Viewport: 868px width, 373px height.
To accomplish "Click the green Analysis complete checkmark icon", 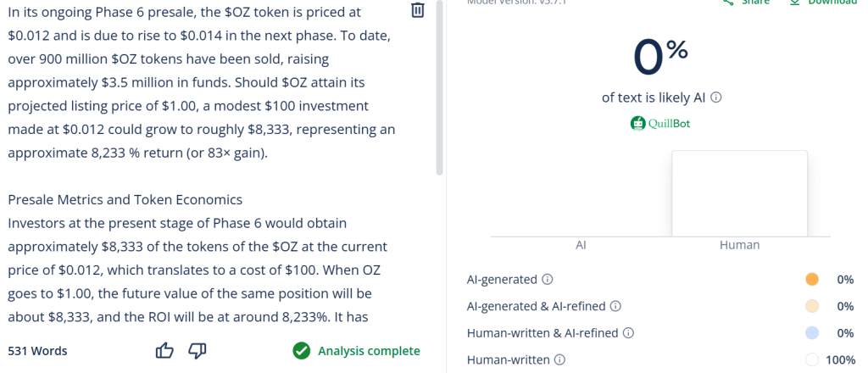I will coord(301,351).
